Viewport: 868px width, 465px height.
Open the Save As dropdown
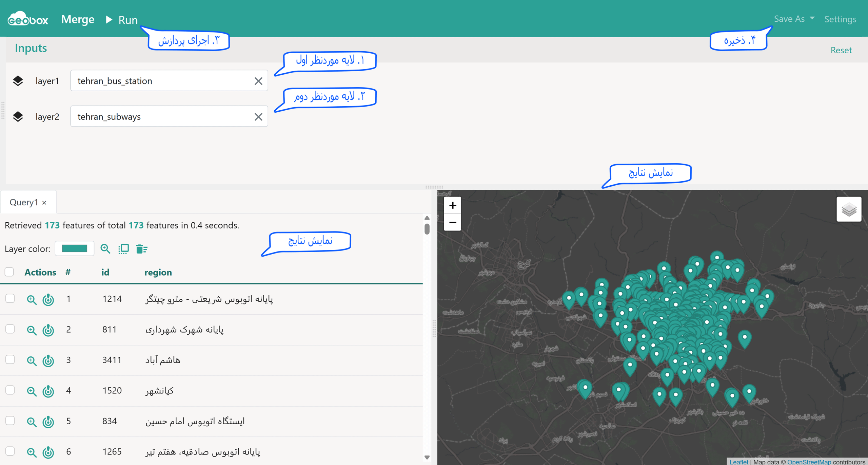794,19
